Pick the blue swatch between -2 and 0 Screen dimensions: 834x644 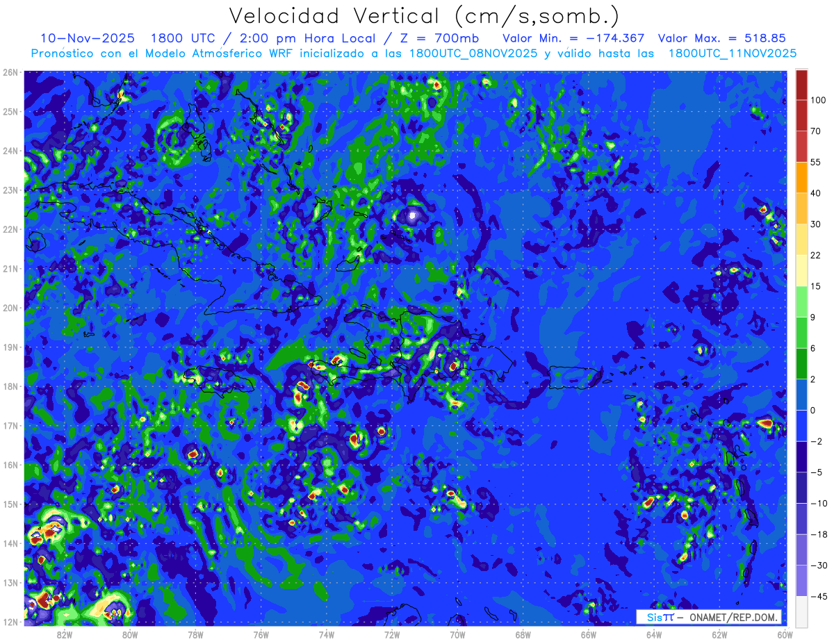tap(801, 425)
